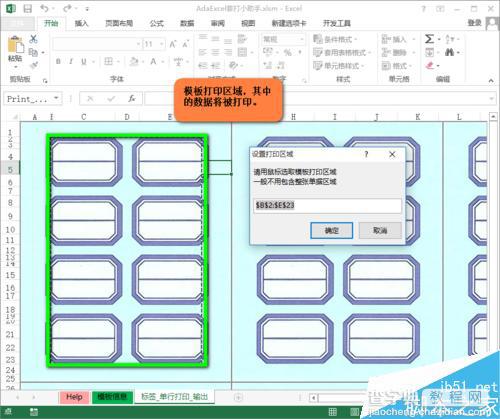Image resolution: width=500 pixels, height=419 pixels.
Task: Align text right in cell
Action: tap(228, 52)
